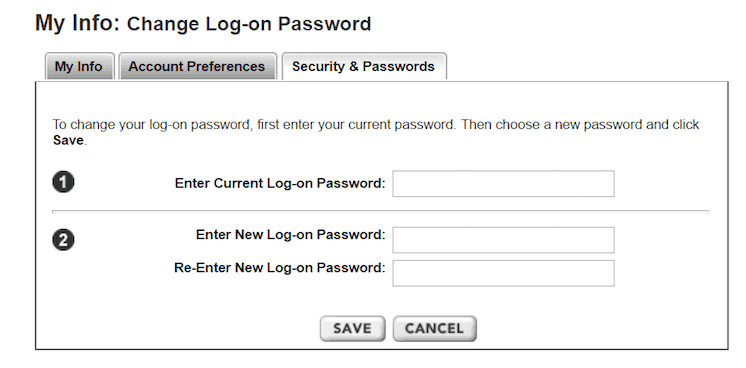
Task: Click the step 1 number circle icon
Action: 63,182
